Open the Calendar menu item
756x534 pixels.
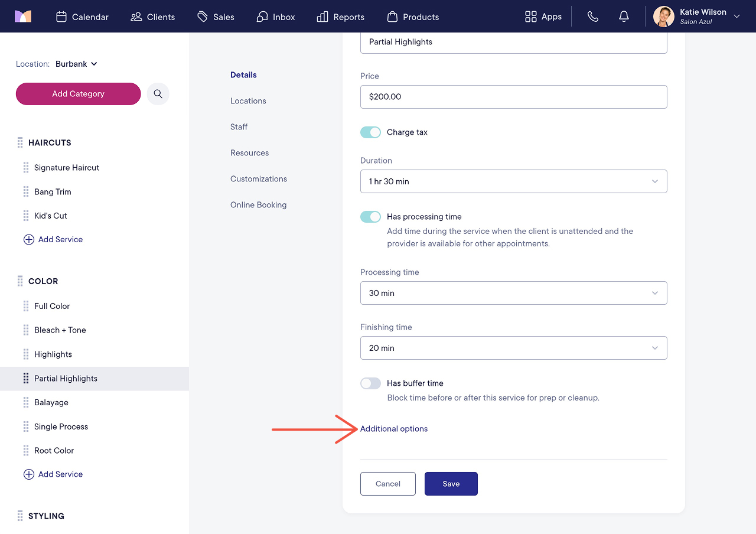pyautogui.click(x=82, y=17)
